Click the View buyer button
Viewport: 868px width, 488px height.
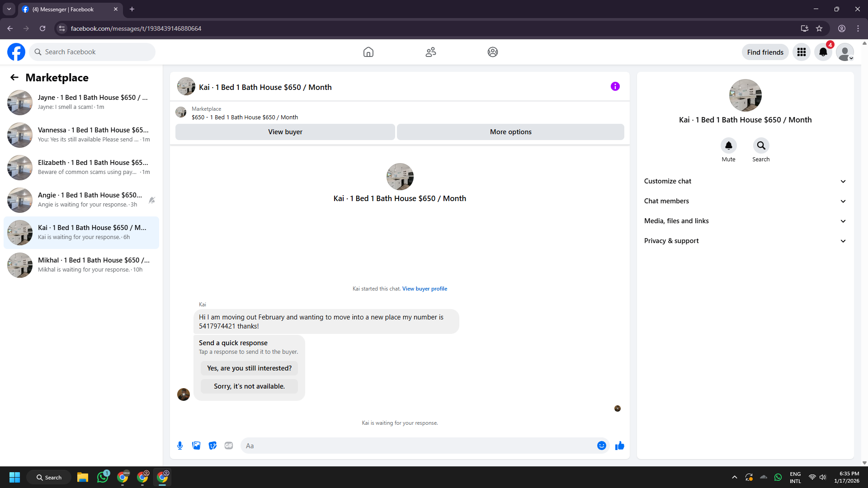pyautogui.click(x=285, y=132)
